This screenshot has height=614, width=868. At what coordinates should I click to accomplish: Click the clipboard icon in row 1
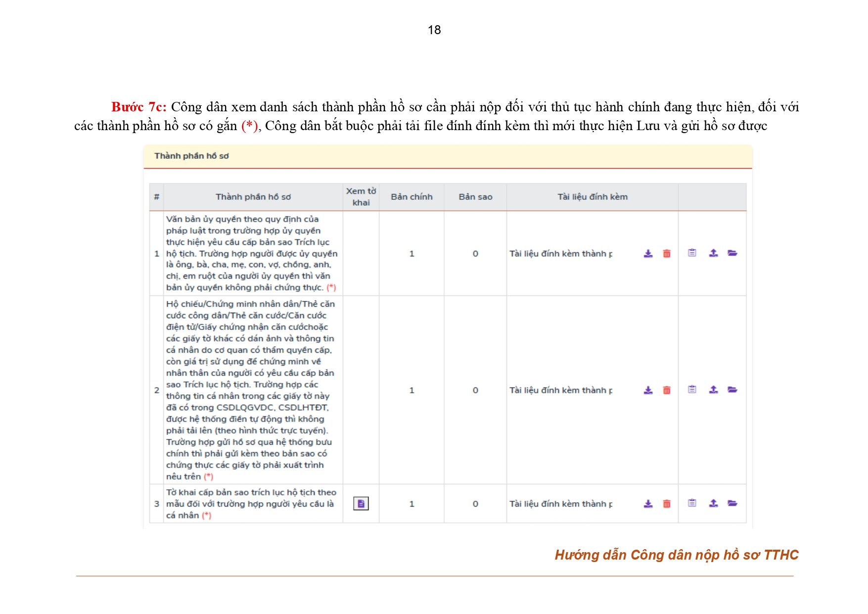coord(692,253)
